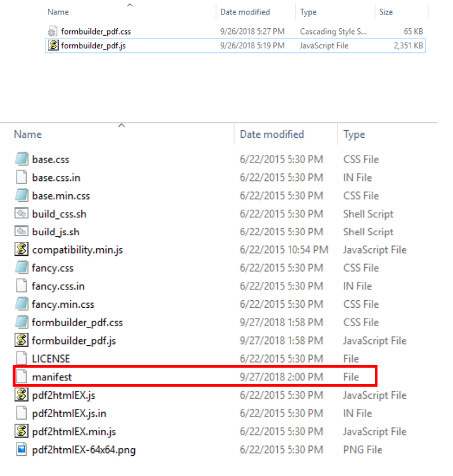Click the 9/26/2018 5:27 PM date cell
Image resolution: width=453 pixels, height=476 pixels.
[252, 31]
